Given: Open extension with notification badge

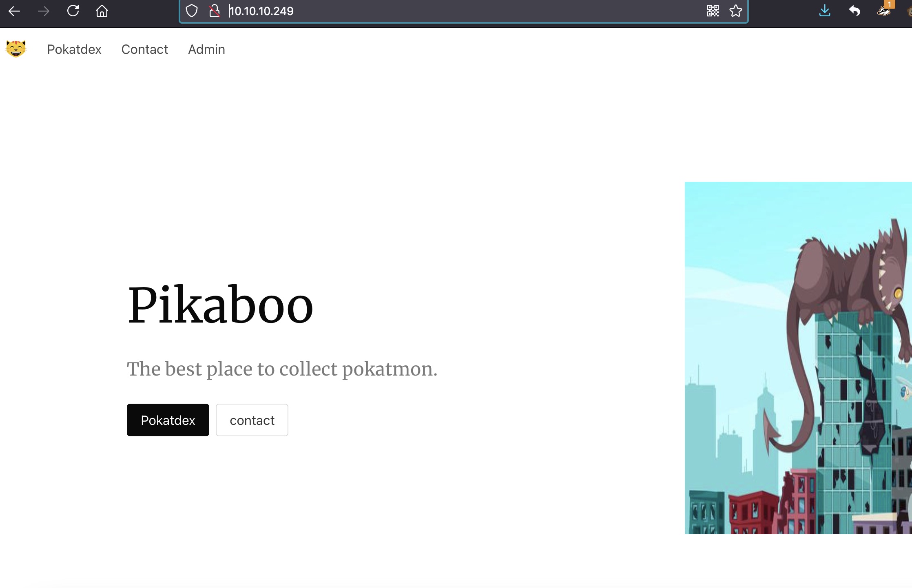Looking at the screenshot, I should point(884,10).
